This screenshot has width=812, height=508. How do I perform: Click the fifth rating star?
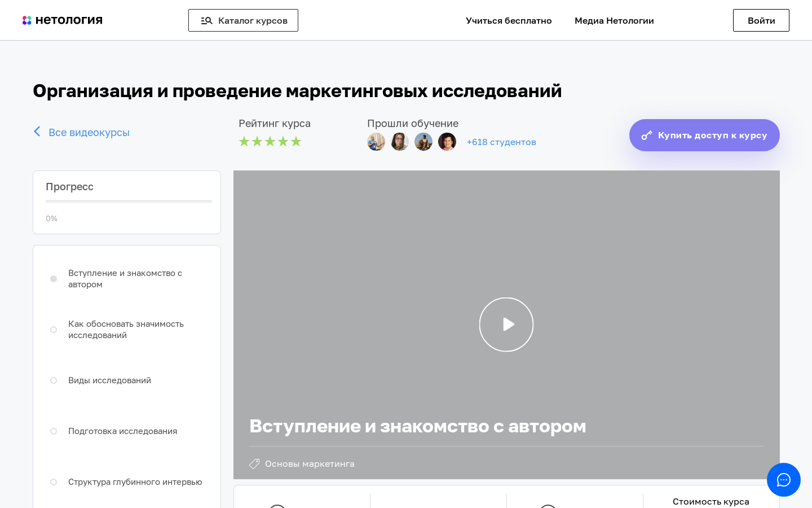coord(296,141)
